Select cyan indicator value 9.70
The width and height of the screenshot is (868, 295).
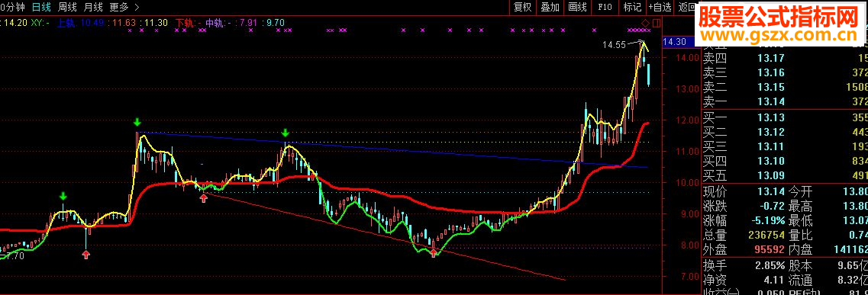(x=276, y=23)
